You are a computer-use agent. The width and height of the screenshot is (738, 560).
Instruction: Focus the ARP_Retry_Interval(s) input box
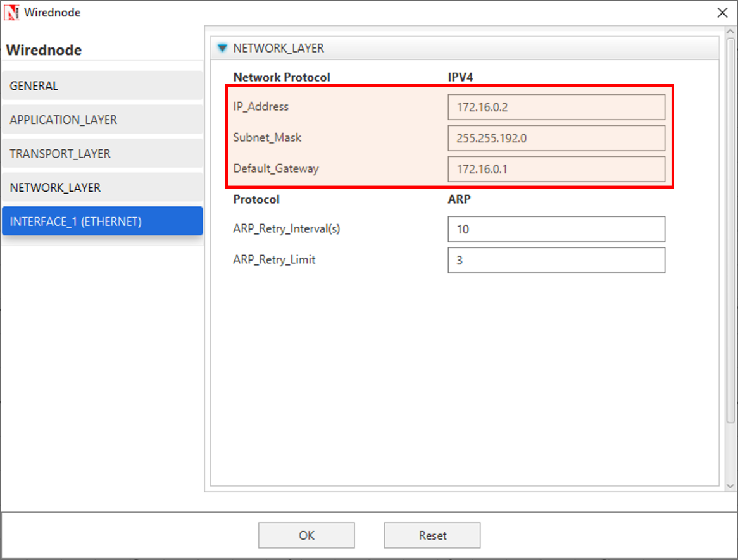click(x=556, y=229)
